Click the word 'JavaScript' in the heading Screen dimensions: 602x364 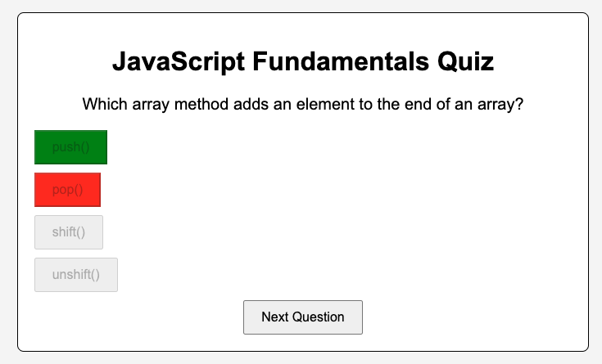click(179, 61)
